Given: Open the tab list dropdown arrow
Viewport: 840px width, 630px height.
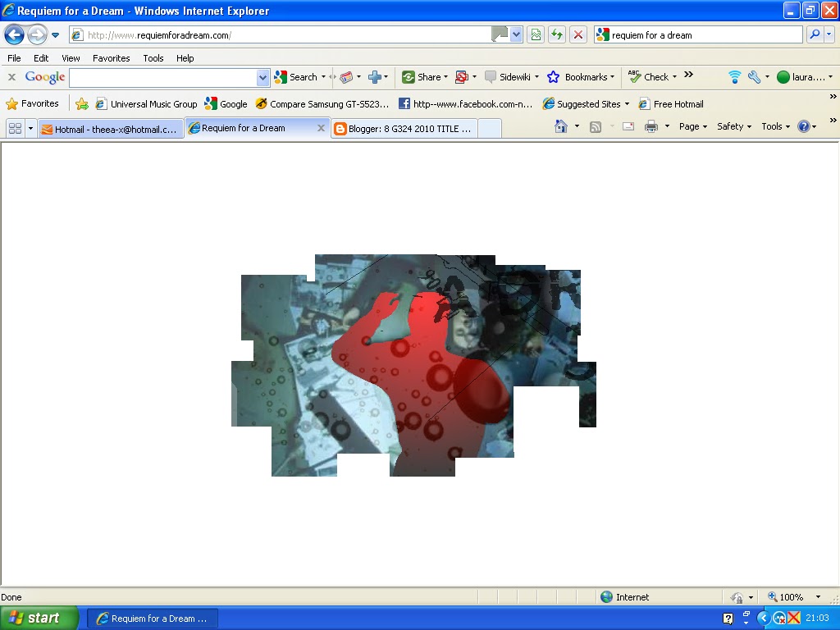Looking at the screenshot, I should [x=30, y=129].
